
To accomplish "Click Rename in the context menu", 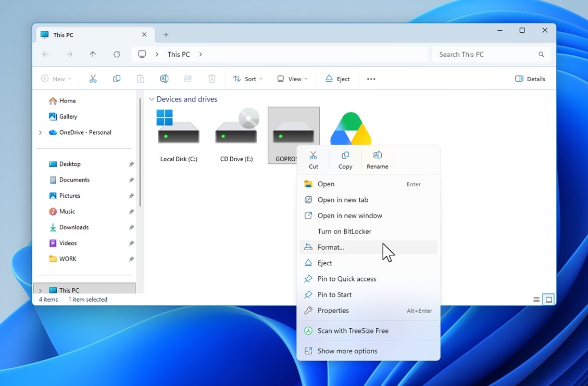I will (x=377, y=160).
